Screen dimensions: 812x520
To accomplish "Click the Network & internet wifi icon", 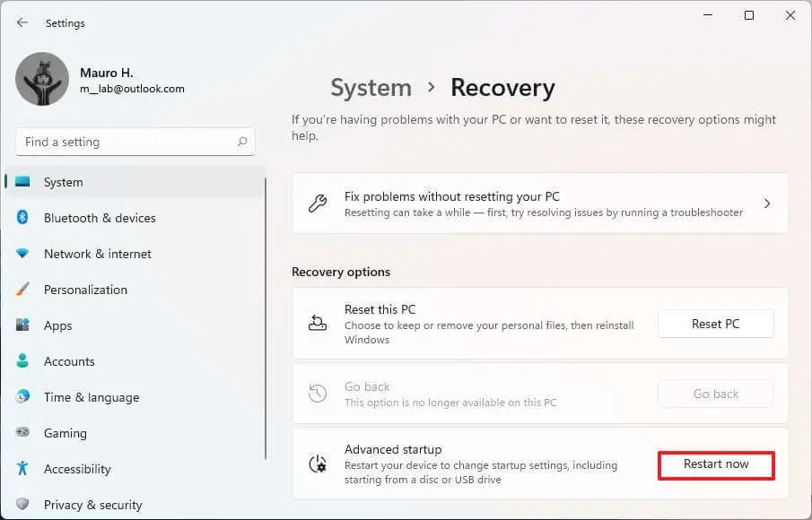I will [22, 254].
